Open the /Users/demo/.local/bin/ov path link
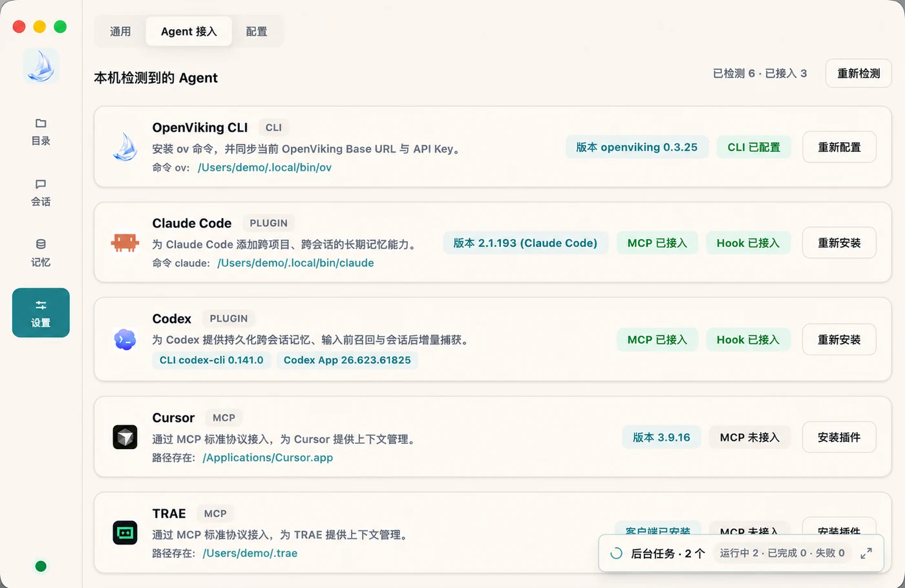This screenshot has width=905, height=588. tap(264, 167)
